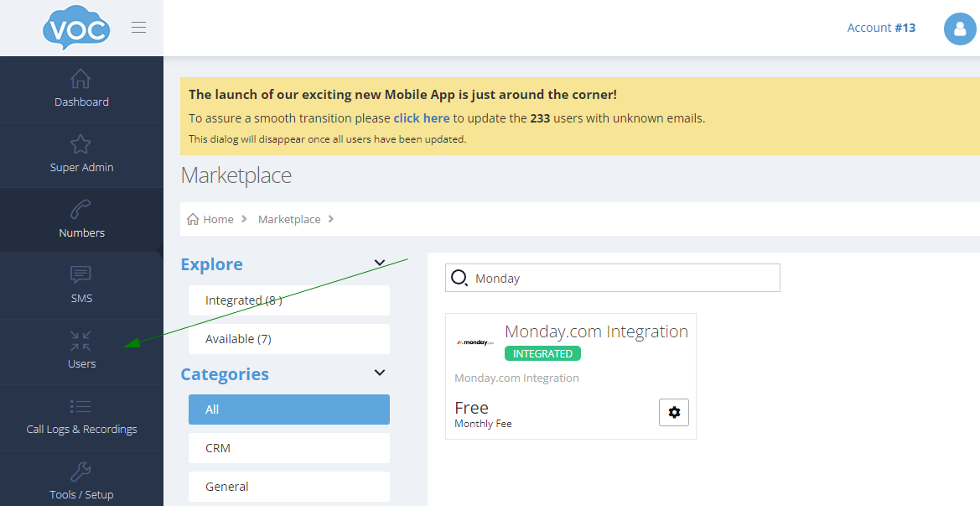Filter by Available (7) apps

(288, 339)
